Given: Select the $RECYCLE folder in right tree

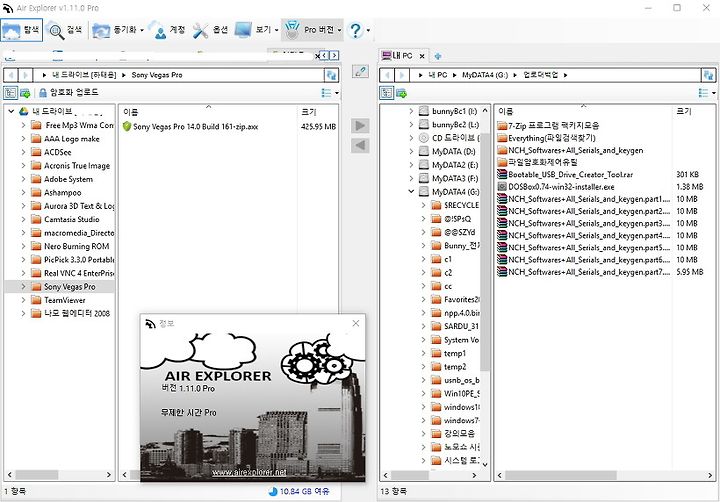Looking at the screenshot, I should [x=456, y=205].
